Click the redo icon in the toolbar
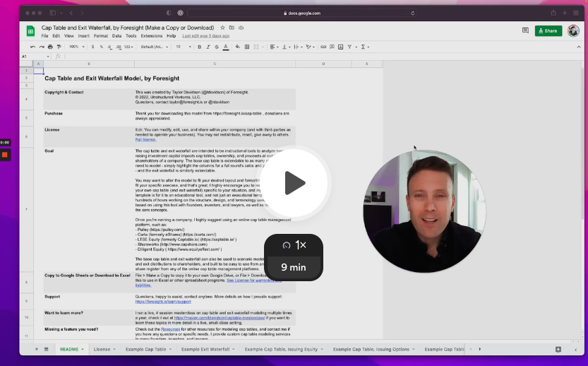Image resolution: width=588 pixels, height=366 pixels. point(41,47)
